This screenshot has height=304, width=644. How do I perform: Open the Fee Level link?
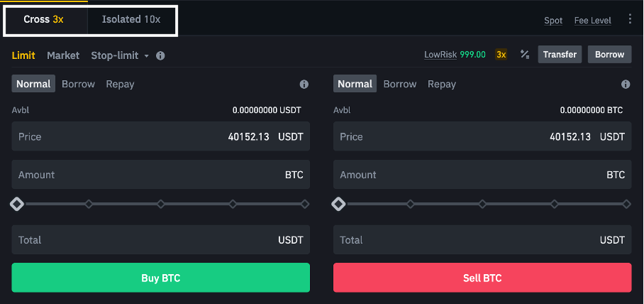(593, 21)
